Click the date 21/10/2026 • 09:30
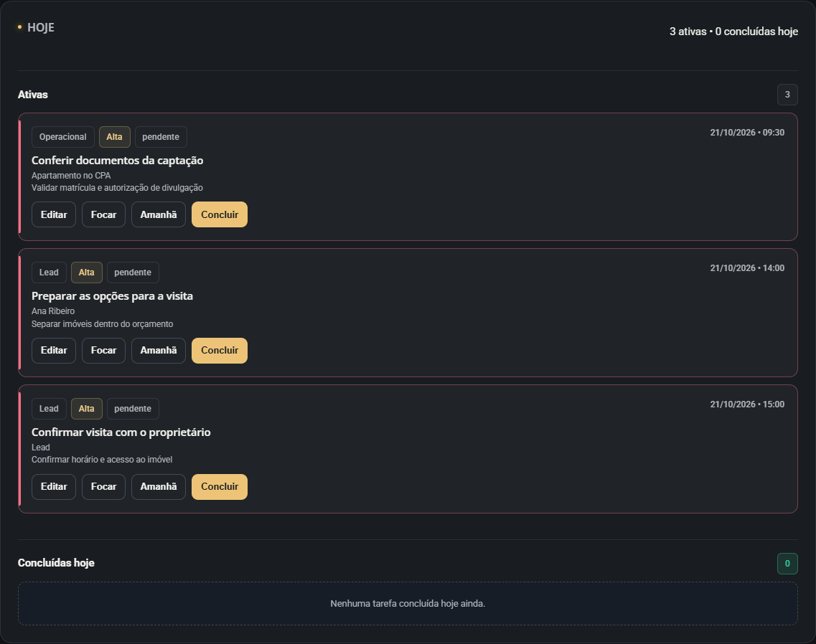 click(x=747, y=133)
